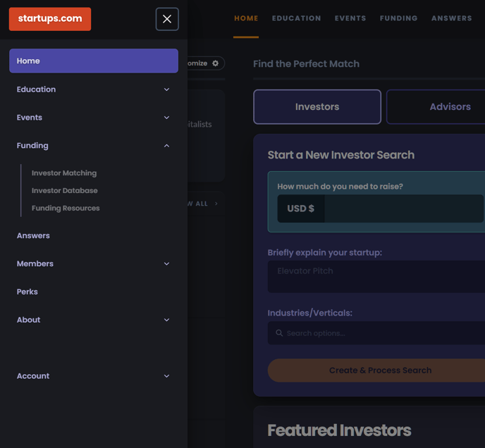485x448 pixels.
Task: Expand the About menu chevron
Action: coord(166,320)
